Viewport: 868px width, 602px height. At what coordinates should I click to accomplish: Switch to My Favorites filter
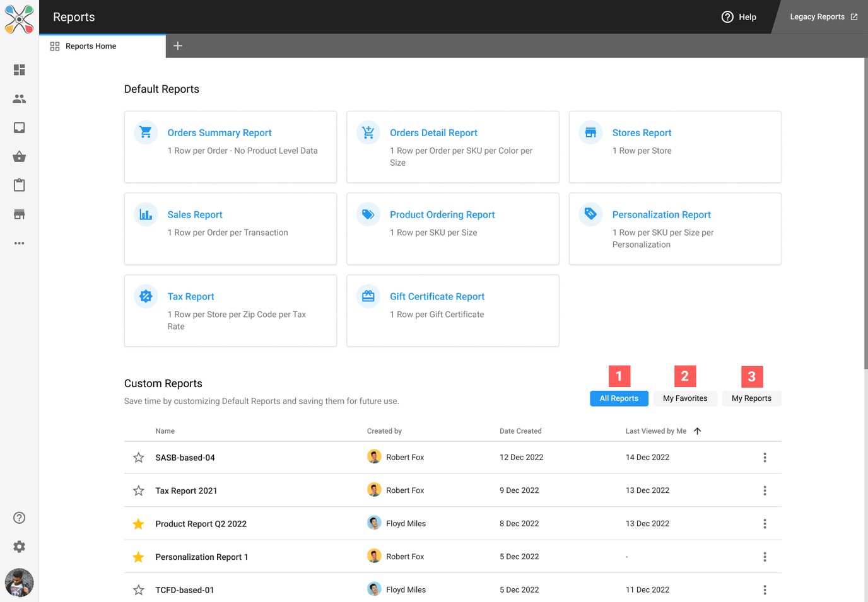684,398
